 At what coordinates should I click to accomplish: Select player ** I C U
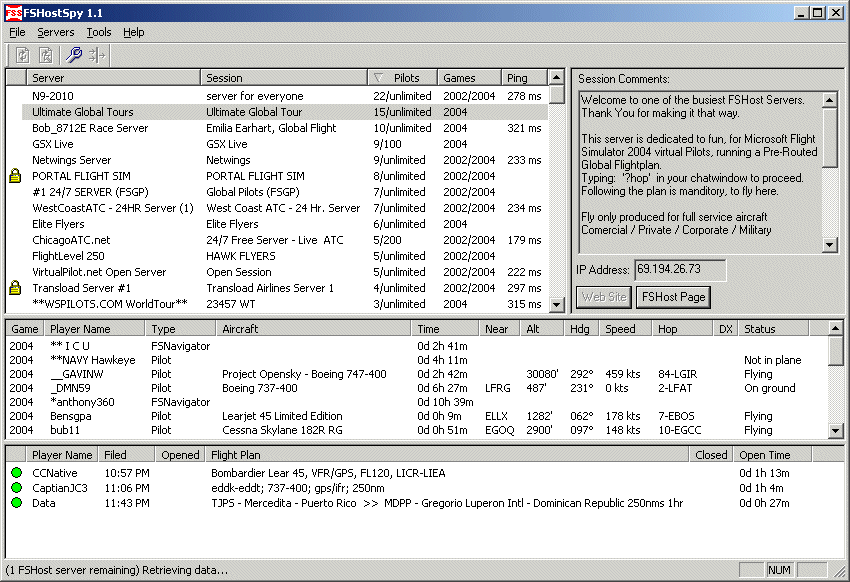(x=417, y=346)
